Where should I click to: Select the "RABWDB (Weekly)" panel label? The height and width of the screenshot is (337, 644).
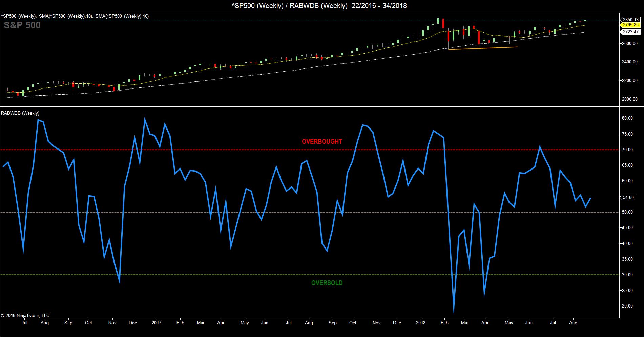20,113
